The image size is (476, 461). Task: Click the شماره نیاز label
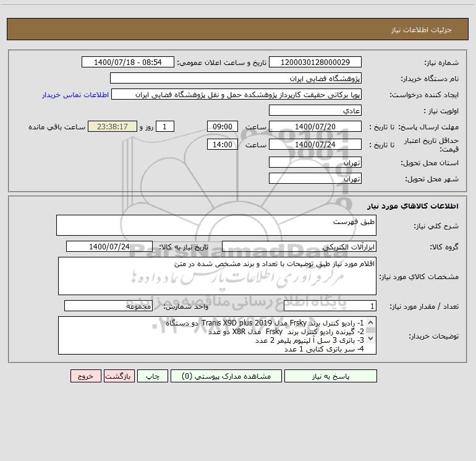[441, 63]
